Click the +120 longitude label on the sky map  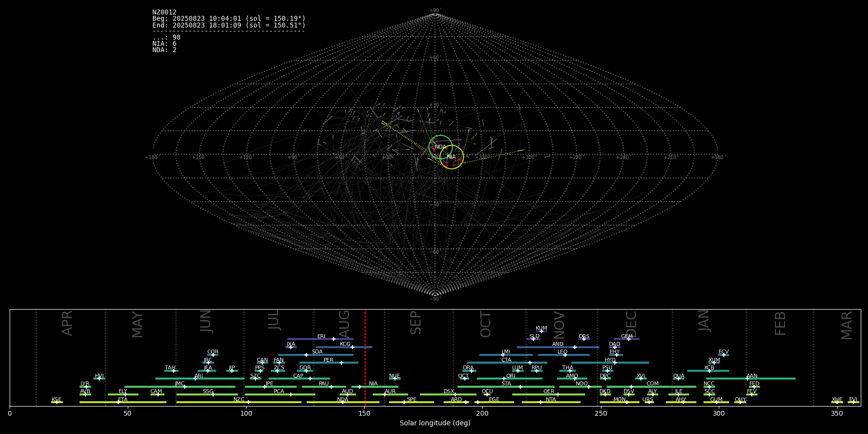245,157
